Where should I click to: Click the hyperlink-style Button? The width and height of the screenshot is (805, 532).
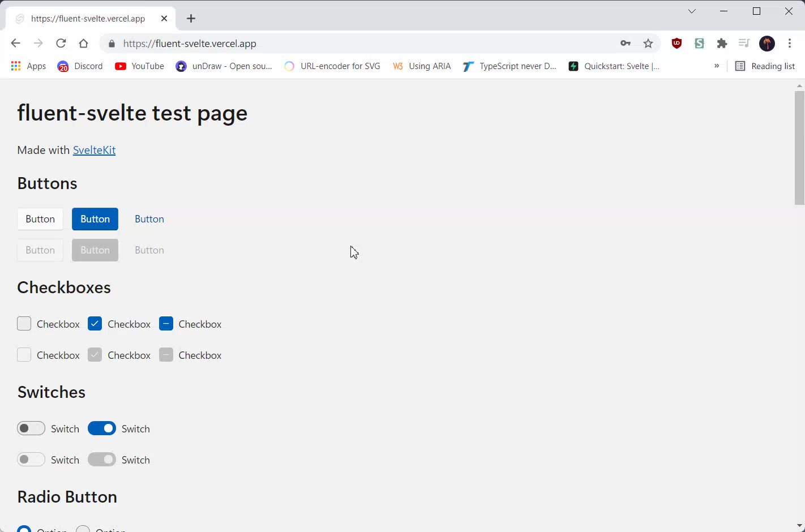[149, 219]
